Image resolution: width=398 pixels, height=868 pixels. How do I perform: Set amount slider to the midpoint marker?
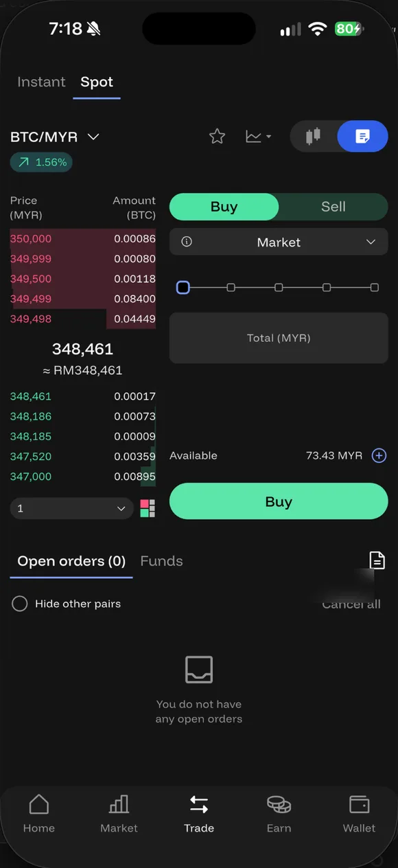coord(279,287)
